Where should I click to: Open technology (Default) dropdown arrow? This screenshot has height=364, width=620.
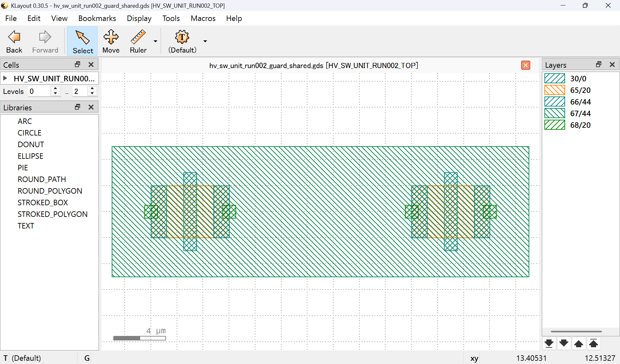pos(205,41)
